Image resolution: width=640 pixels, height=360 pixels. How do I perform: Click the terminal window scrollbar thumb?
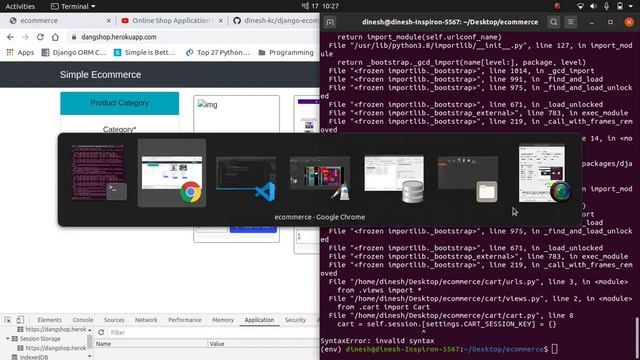[637, 337]
